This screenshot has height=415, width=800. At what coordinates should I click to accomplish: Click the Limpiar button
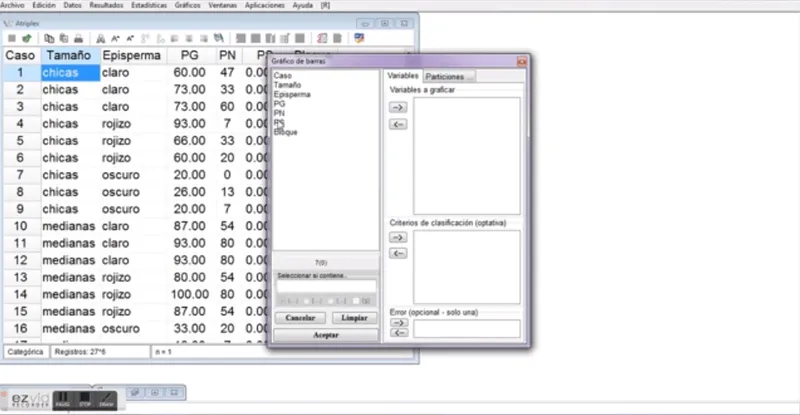click(354, 318)
